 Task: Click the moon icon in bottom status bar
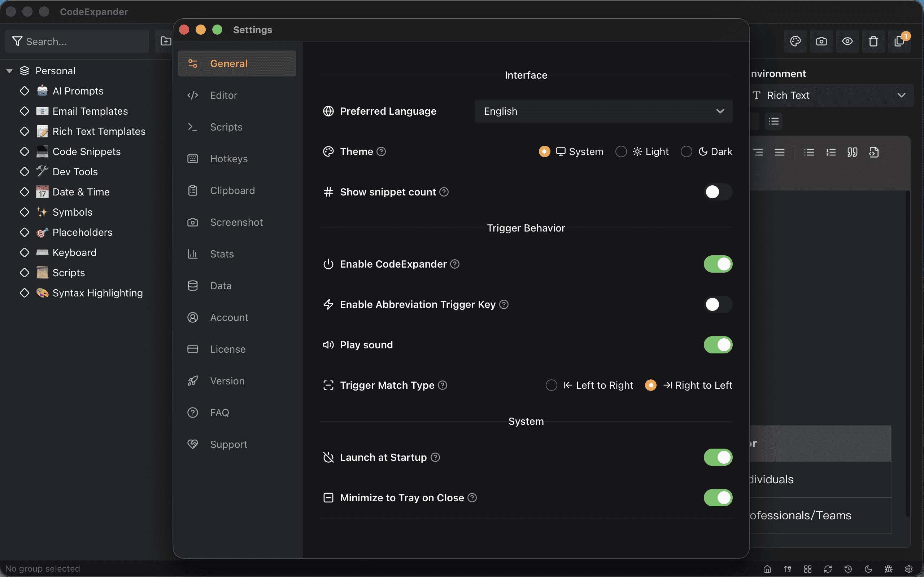point(868,569)
